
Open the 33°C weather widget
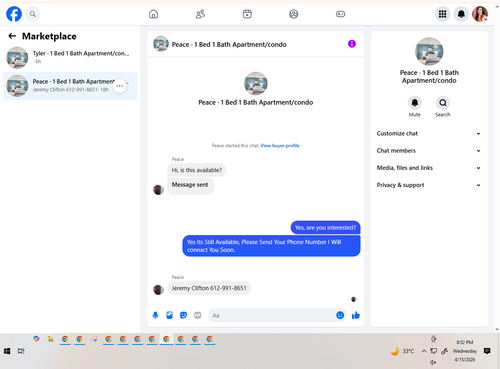402,351
